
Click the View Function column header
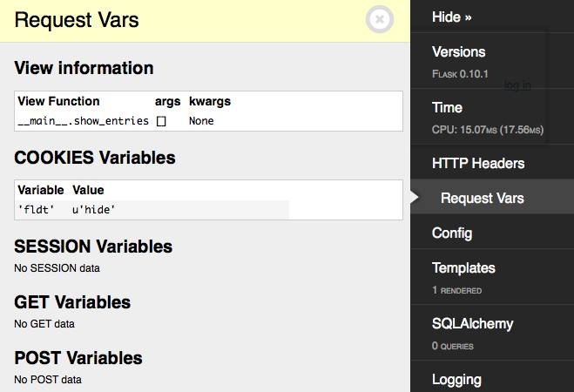(58, 101)
